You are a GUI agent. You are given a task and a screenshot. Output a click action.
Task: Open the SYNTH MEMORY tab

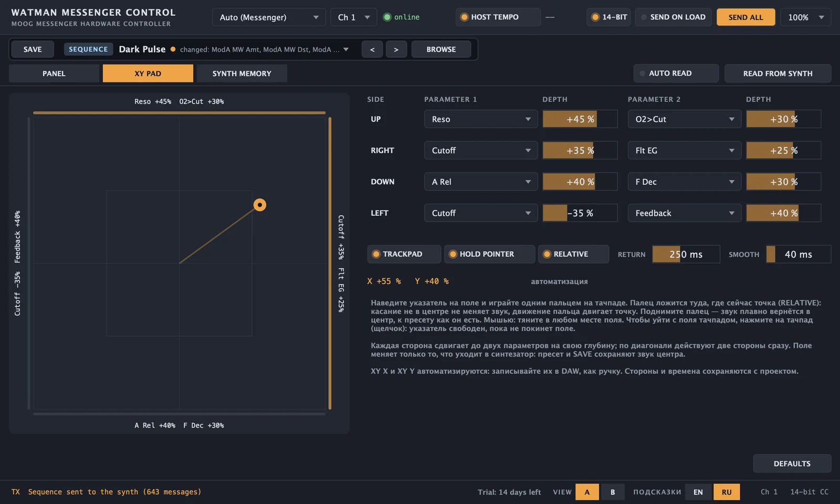coord(242,73)
